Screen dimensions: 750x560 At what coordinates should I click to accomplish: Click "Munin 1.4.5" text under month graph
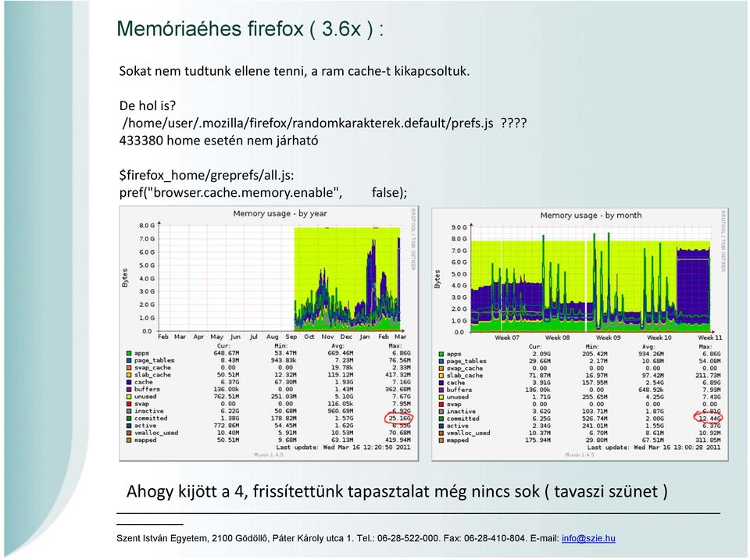(x=579, y=455)
